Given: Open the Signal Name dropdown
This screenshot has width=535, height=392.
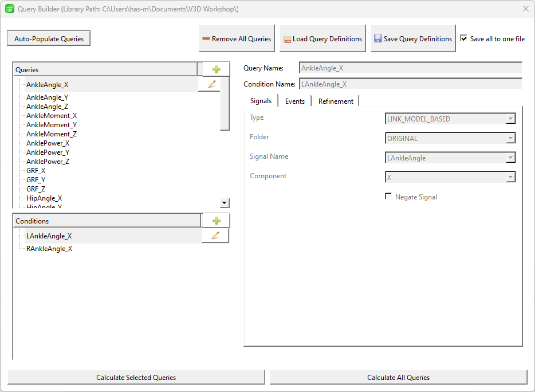Looking at the screenshot, I should pos(450,158).
